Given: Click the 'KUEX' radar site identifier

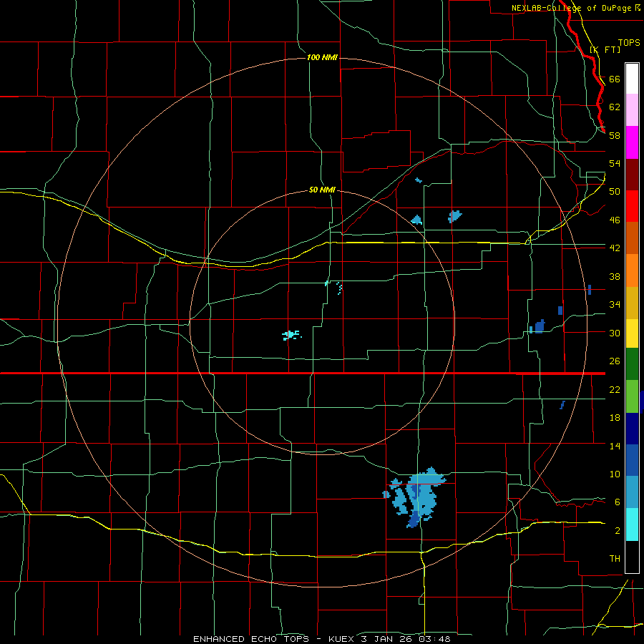Looking at the screenshot, I should pyautogui.click(x=341, y=639).
